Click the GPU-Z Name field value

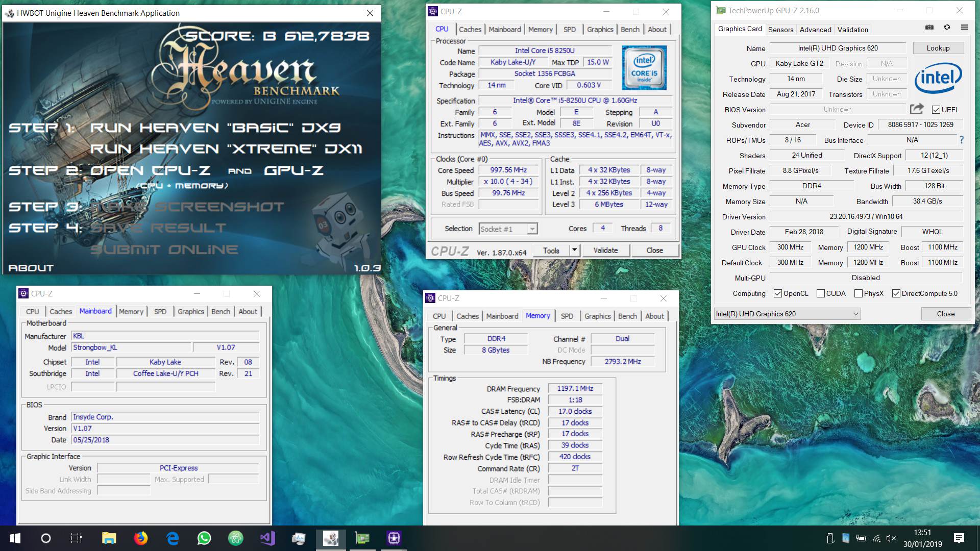[838, 48]
